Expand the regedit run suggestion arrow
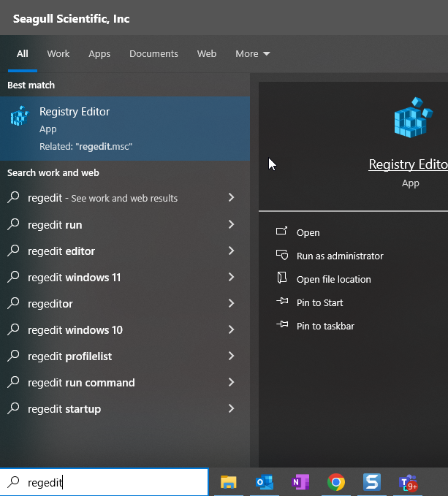 tap(231, 224)
